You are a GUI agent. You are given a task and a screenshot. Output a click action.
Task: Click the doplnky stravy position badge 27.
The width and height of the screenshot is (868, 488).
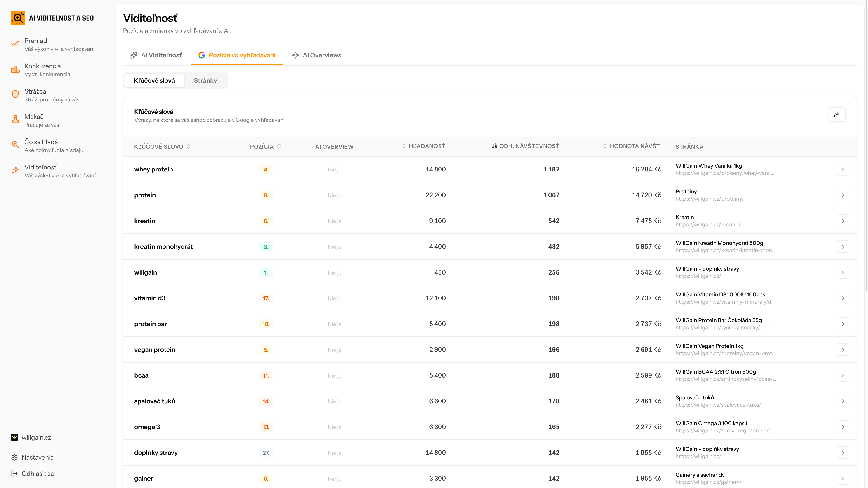coord(266,453)
